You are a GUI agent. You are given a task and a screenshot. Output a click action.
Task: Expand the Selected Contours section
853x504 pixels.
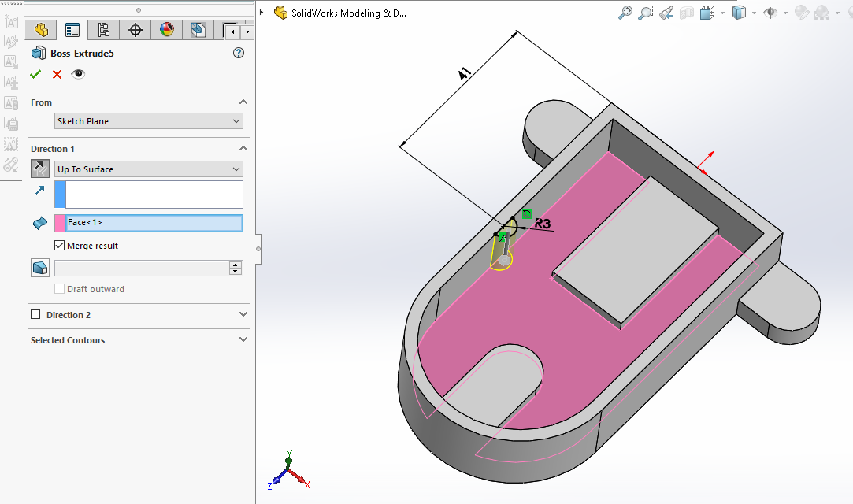243,339
